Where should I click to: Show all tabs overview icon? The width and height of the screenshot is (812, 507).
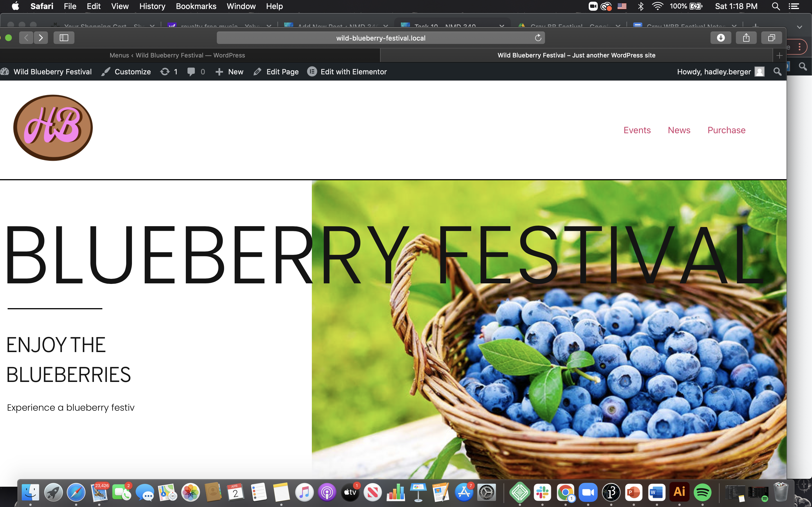point(771,38)
